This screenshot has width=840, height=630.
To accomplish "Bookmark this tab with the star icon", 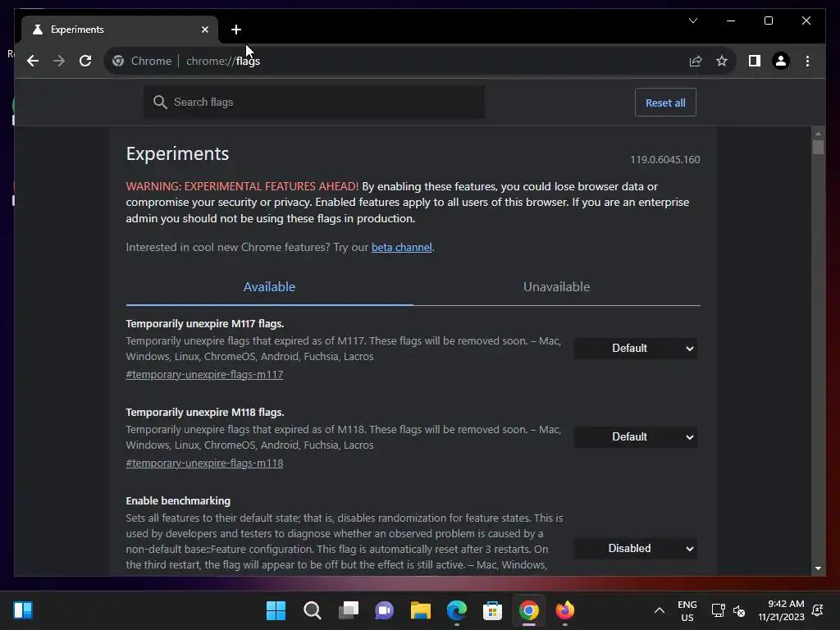I will [722, 61].
